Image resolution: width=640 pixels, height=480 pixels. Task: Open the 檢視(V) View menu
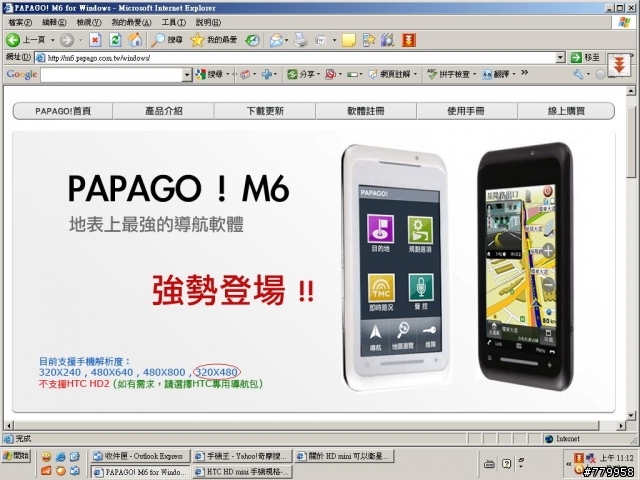(x=89, y=22)
